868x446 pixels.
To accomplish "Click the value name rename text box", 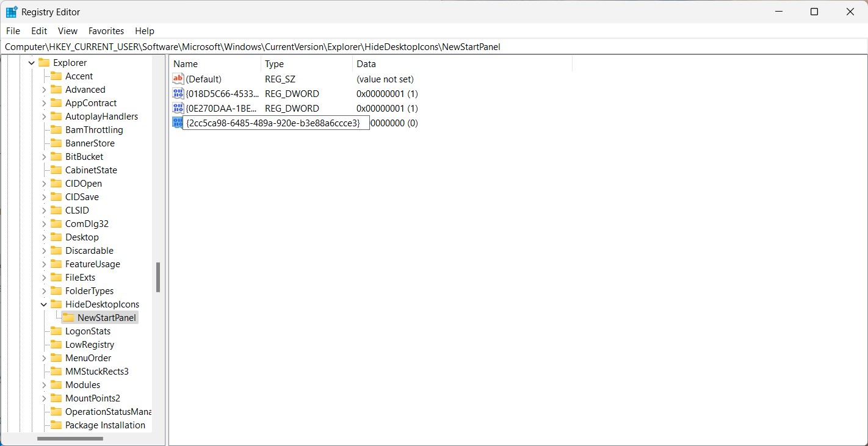I will click(276, 123).
